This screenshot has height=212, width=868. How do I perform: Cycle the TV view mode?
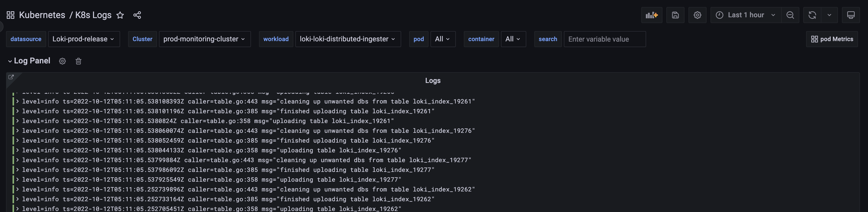(850, 15)
